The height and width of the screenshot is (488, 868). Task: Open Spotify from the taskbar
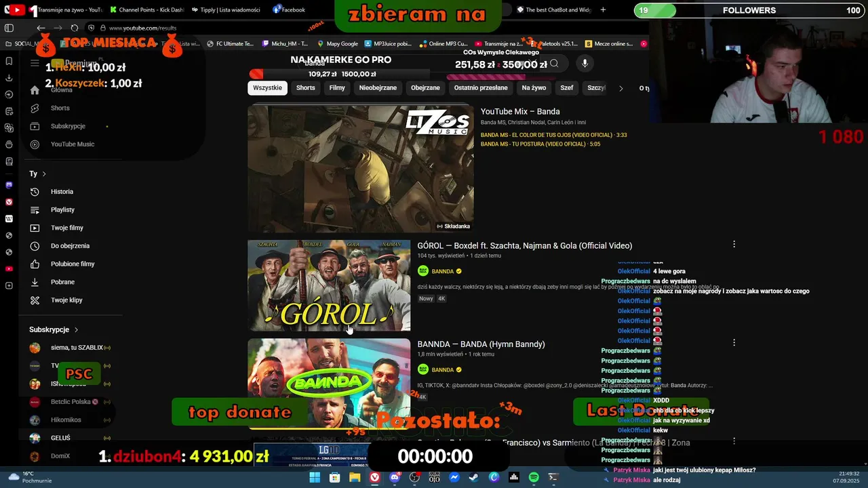tap(534, 477)
